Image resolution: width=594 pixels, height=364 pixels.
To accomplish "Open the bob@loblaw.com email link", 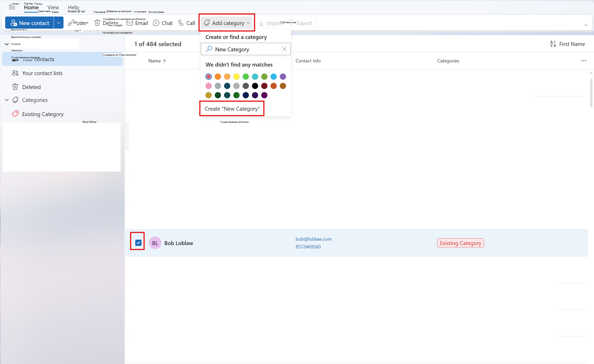I will click(313, 239).
